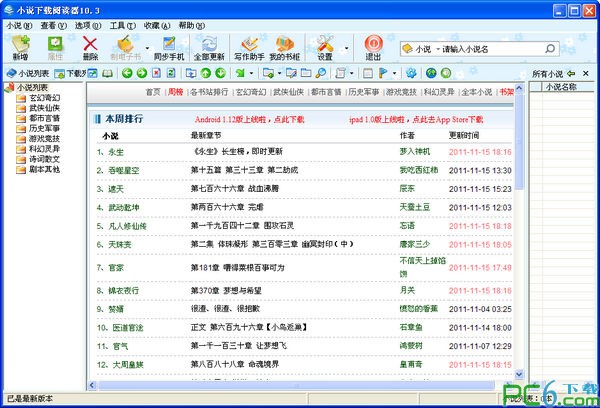Click the 全部更新 update all icon
Viewport: 600px width, 408px height.
coord(209,48)
